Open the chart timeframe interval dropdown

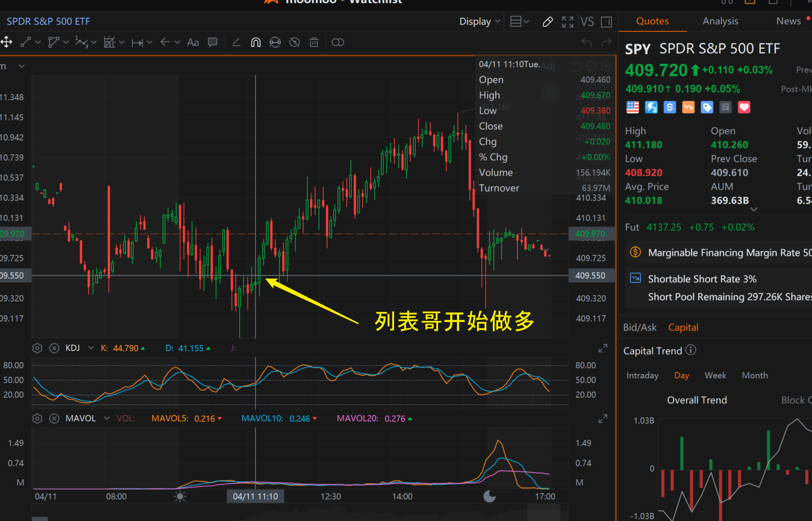[x=22, y=66]
